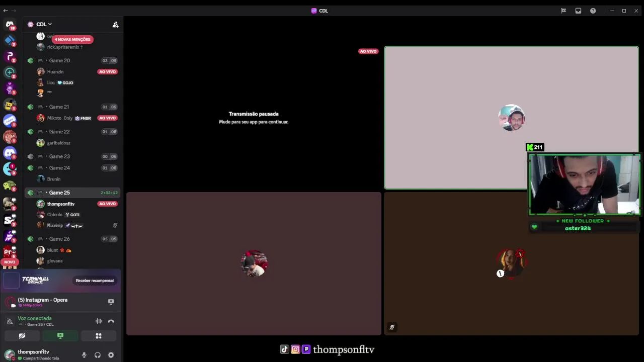The image size is (644, 362).
Task: Open the white S server icon
Action: point(10,220)
